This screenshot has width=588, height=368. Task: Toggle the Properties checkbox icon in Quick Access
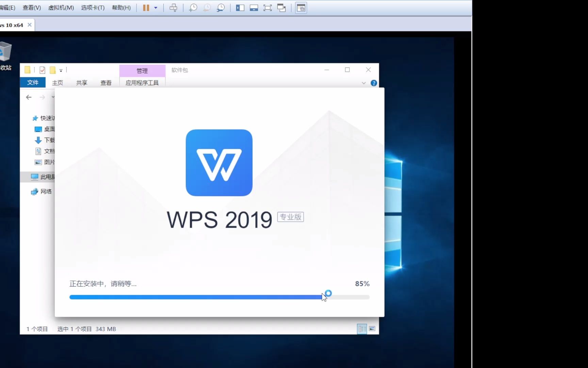(42, 70)
